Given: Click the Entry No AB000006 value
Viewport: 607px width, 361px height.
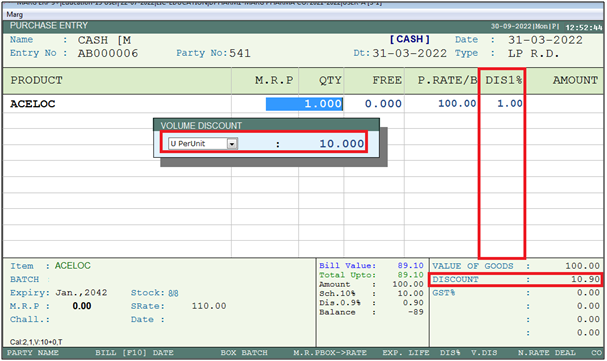Looking at the screenshot, I should tap(108, 53).
